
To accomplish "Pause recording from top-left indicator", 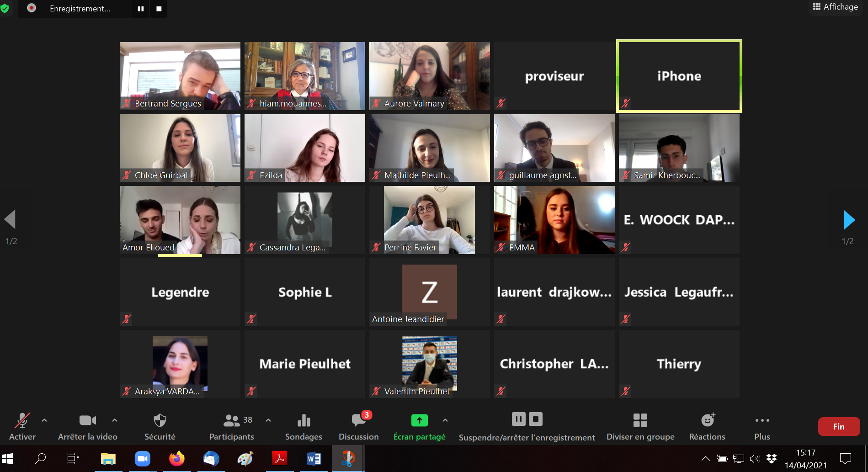I will [141, 9].
